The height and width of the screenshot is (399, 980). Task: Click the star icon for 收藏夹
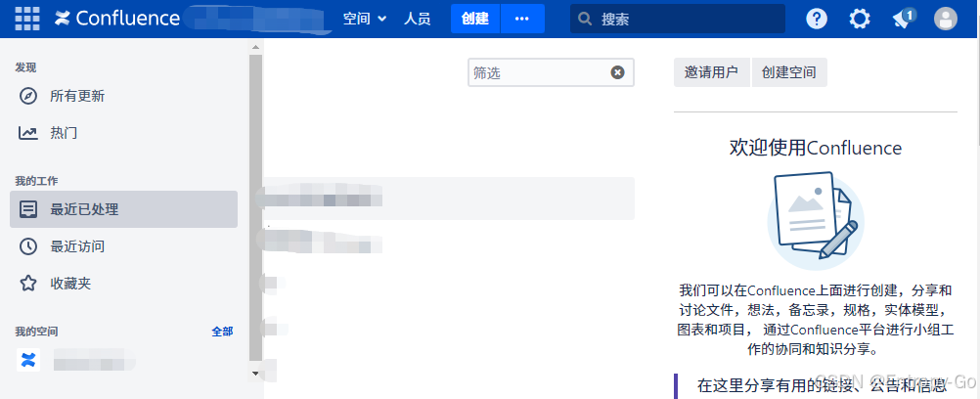pyautogui.click(x=28, y=284)
